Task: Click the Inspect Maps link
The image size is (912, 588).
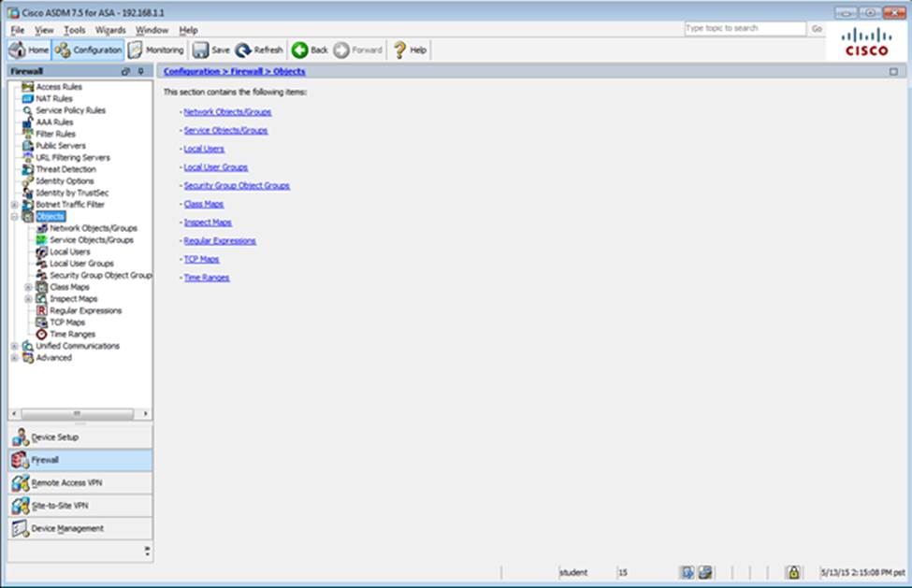Action: coord(208,222)
